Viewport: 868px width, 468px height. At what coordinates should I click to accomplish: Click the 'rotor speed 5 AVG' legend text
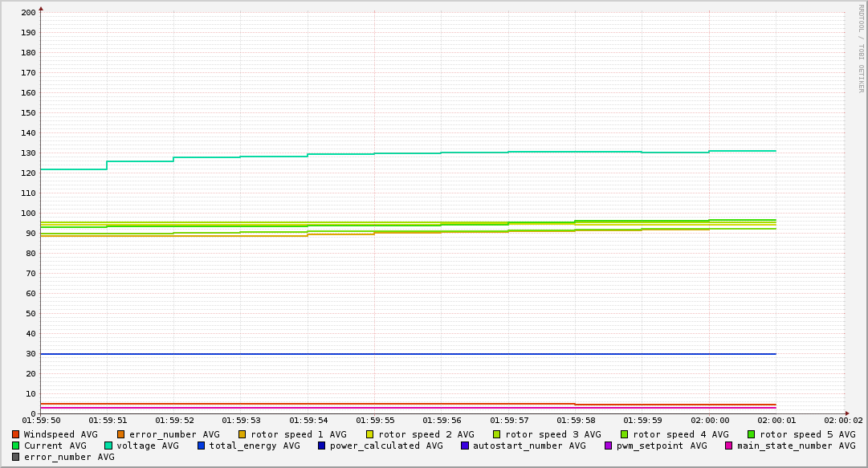[x=807, y=434]
